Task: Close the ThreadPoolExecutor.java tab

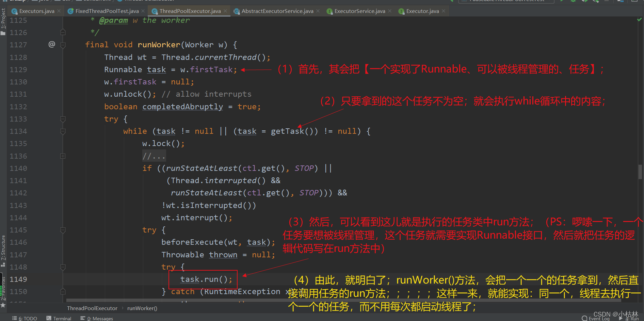Action: click(x=225, y=11)
